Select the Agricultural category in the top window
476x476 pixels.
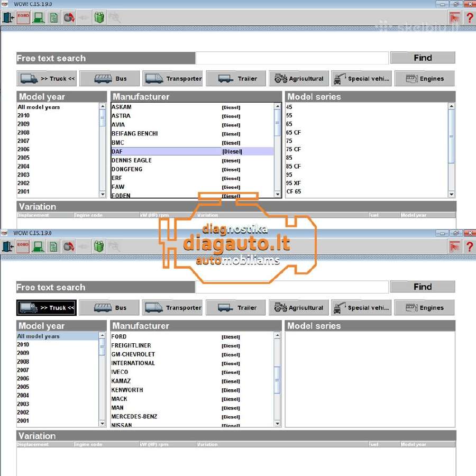[x=299, y=79]
